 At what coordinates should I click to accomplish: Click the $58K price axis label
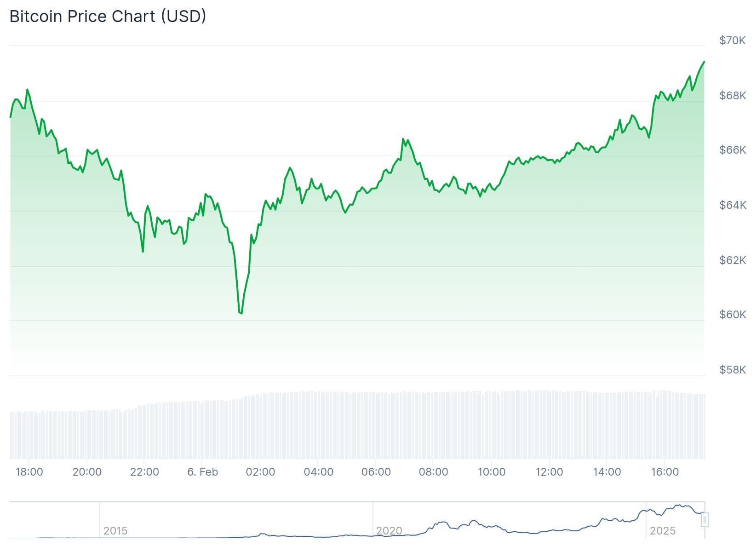[x=733, y=370]
